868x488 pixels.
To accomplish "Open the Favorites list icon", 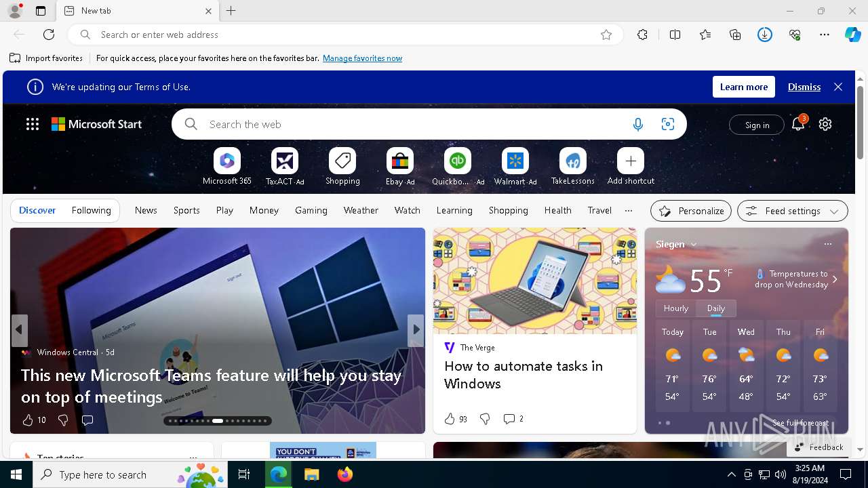I will tap(705, 35).
